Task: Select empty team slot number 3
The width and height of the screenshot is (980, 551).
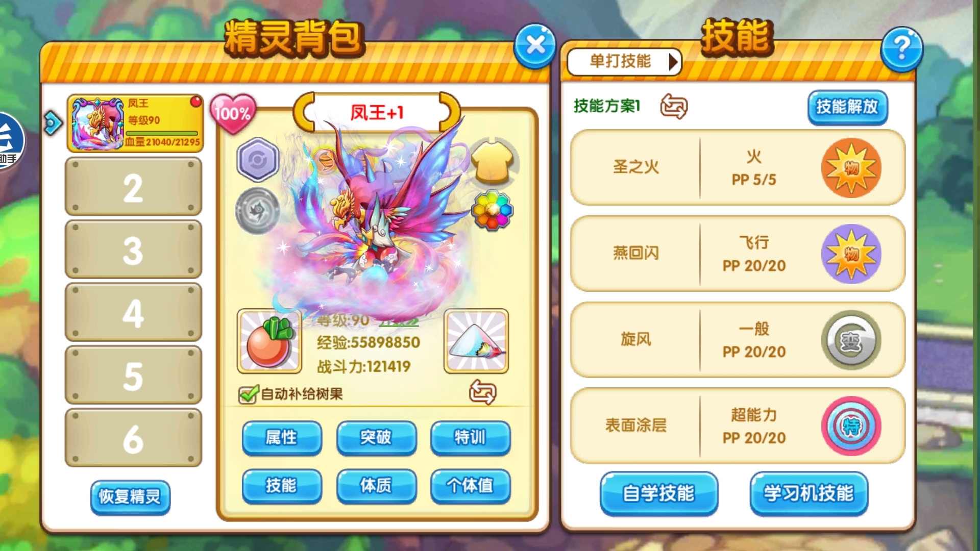Action: coord(133,249)
